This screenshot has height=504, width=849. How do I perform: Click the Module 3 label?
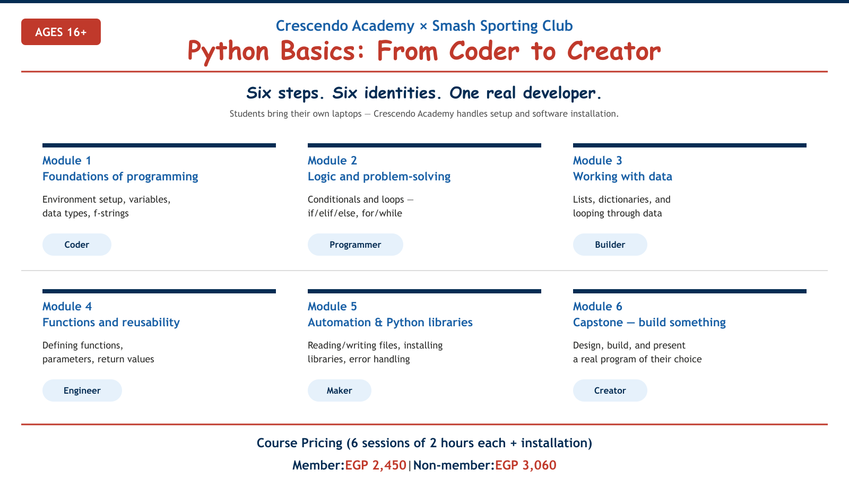pyautogui.click(x=597, y=160)
